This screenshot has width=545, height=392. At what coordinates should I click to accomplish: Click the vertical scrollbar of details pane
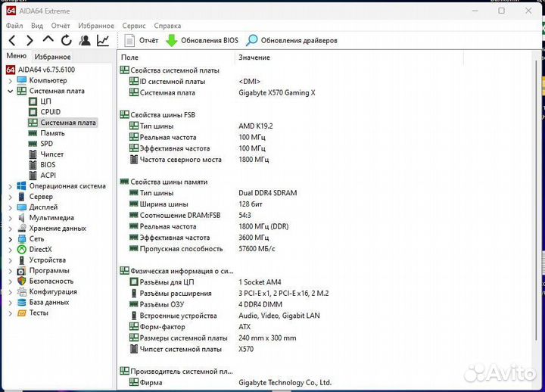(x=535, y=201)
